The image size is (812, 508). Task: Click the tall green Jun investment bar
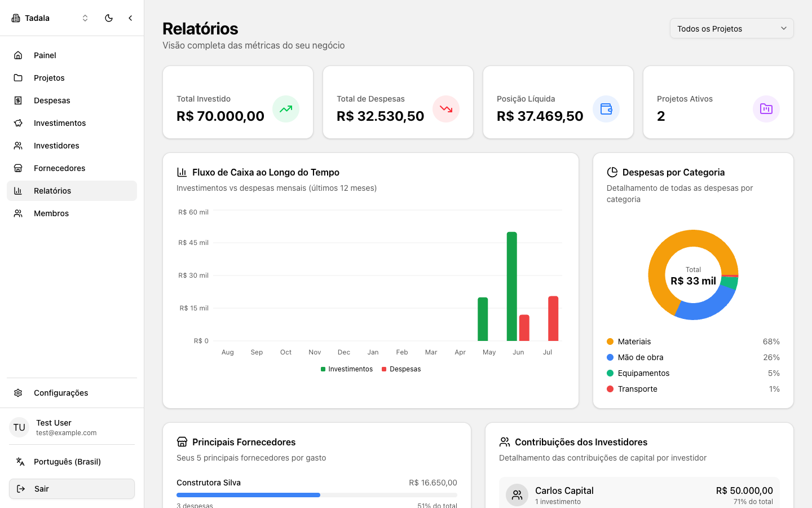click(512, 286)
